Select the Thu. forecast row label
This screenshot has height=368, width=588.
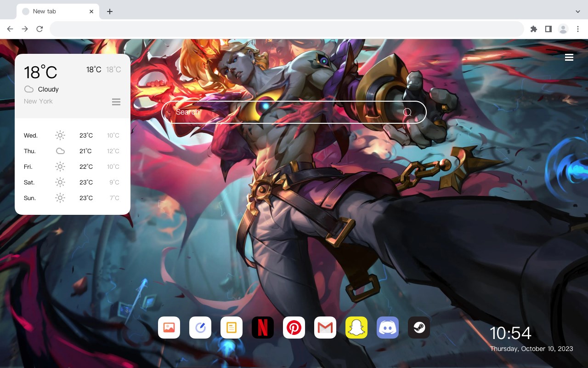(30, 151)
